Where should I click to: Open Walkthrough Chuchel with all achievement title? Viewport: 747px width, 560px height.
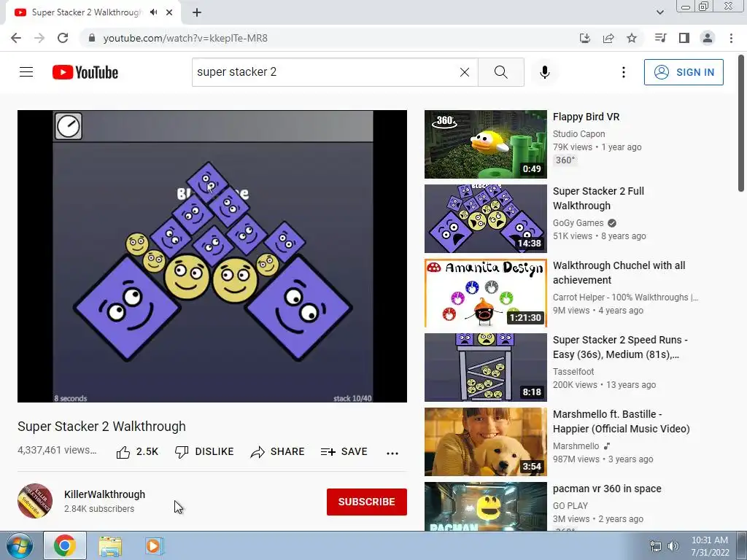[619, 273]
